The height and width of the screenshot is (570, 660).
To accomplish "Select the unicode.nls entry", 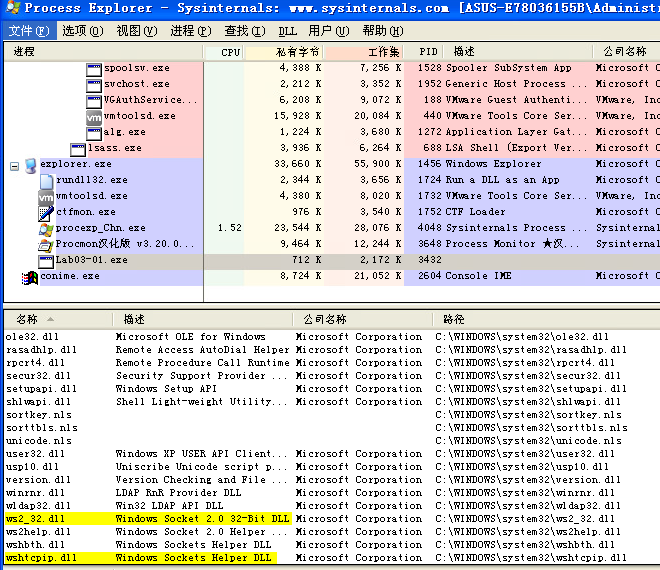I will coord(39,441).
